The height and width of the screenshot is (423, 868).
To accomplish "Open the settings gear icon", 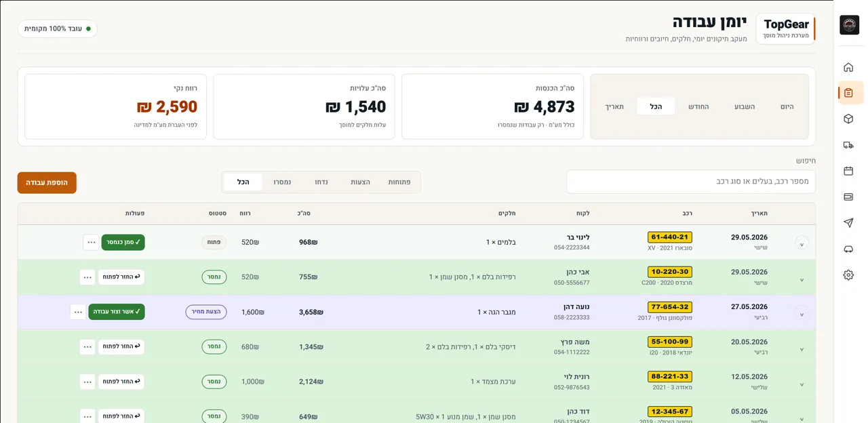I will pyautogui.click(x=848, y=275).
